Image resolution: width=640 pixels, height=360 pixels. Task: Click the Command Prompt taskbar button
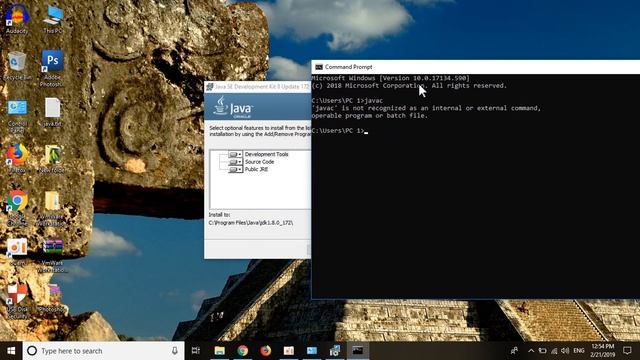[358, 351]
